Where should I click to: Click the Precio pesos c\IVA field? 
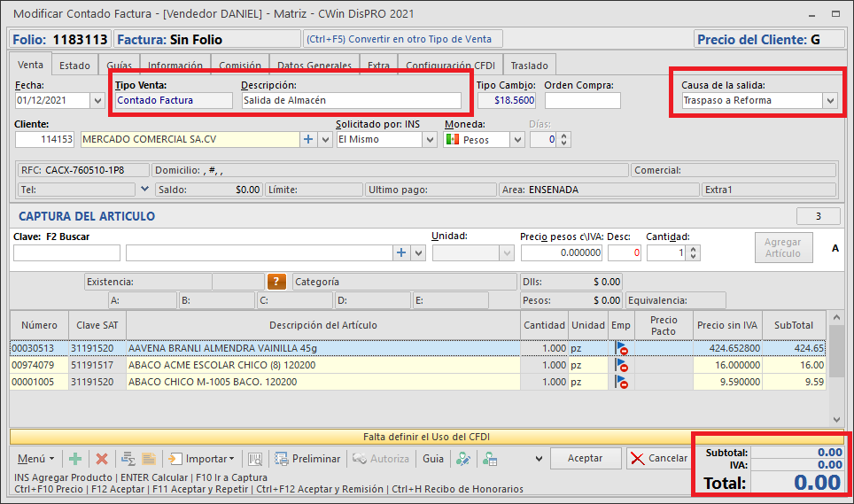[562, 252]
